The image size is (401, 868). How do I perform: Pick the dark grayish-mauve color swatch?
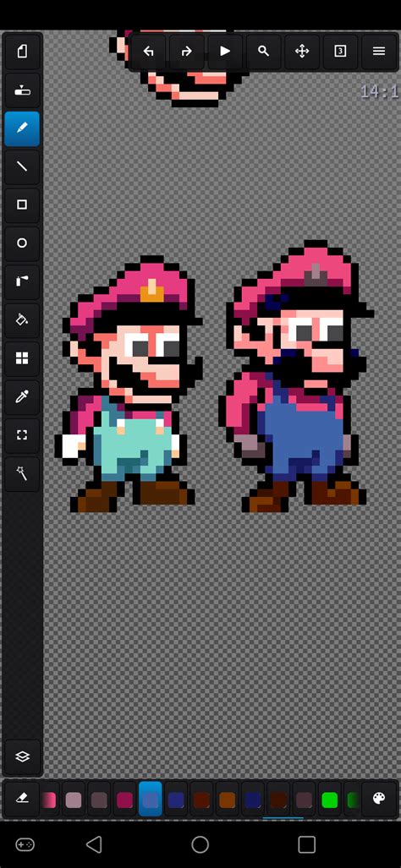(99, 800)
